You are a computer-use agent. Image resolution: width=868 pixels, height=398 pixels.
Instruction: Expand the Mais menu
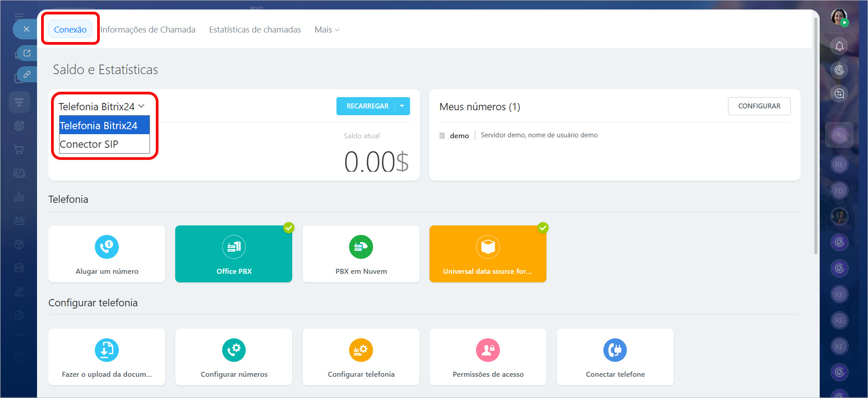[327, 30]
